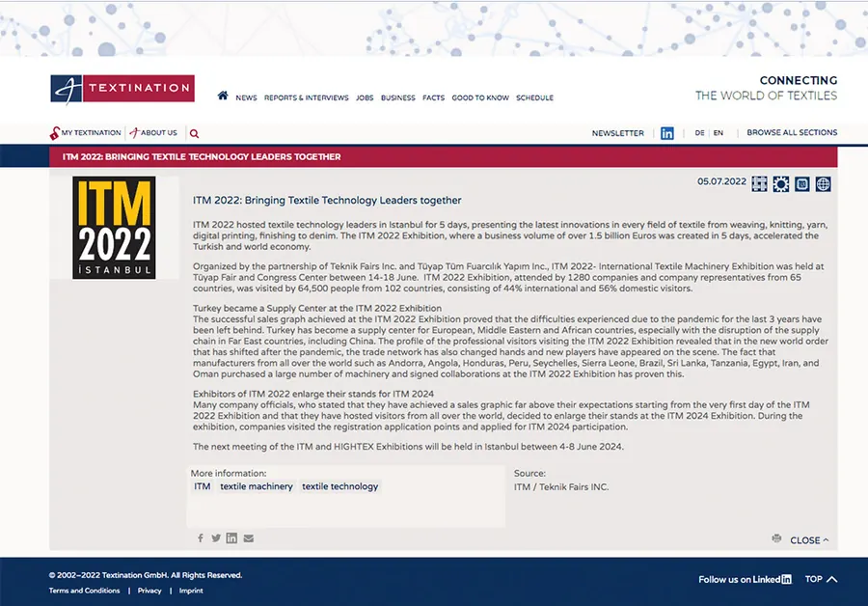Click the calendar category icon next to globe
The width and height of the screenshot is (868, 606).
coord(802,184)
